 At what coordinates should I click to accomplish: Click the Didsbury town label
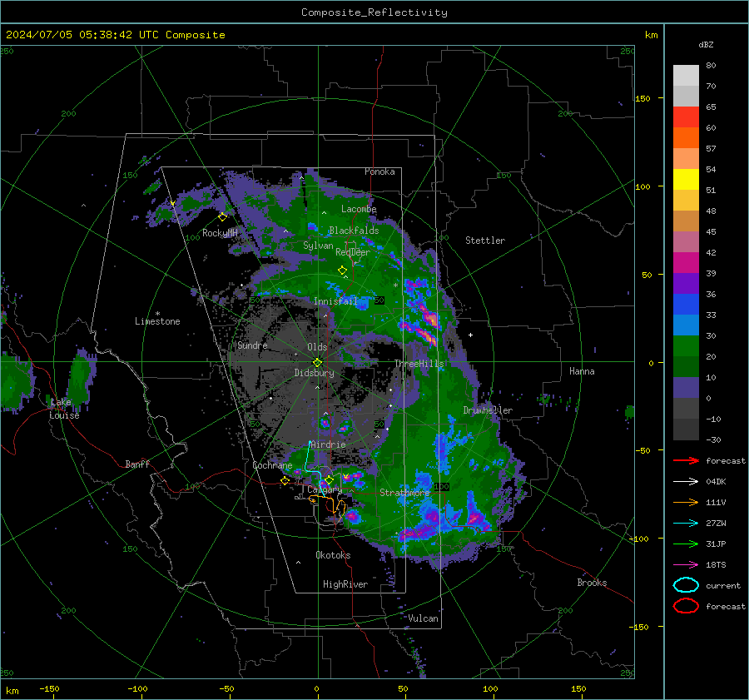tap(314, 373)
